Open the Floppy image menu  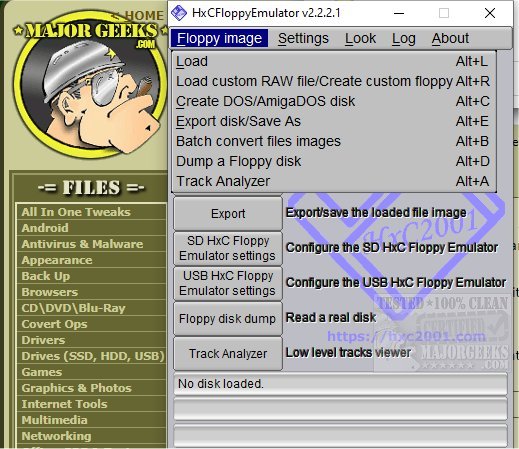point(219,38)
